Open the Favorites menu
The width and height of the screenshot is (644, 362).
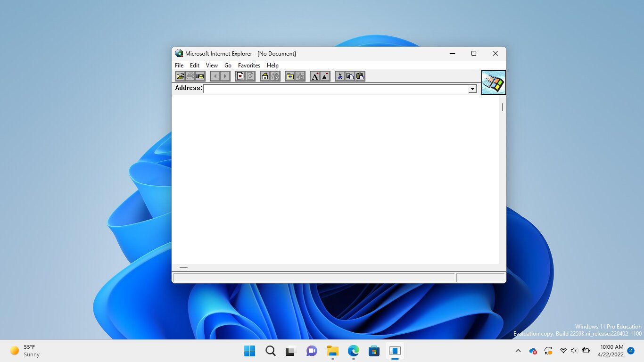tap(249, 66)
